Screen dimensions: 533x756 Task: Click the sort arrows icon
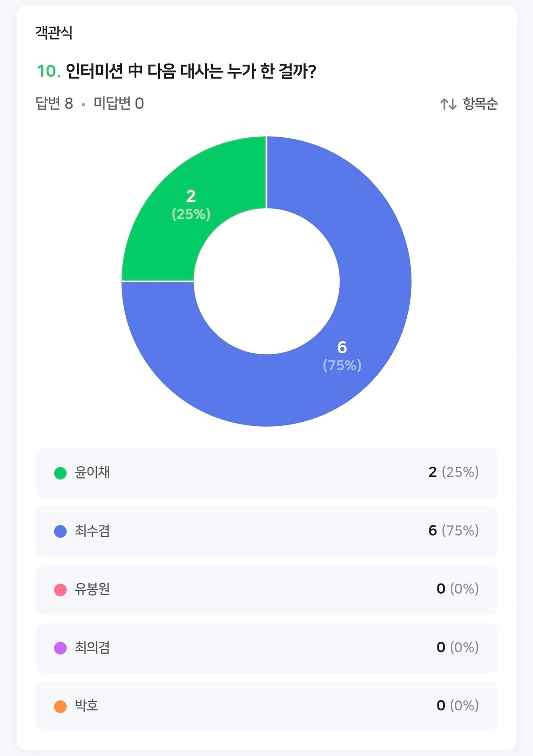coord(448,104)
